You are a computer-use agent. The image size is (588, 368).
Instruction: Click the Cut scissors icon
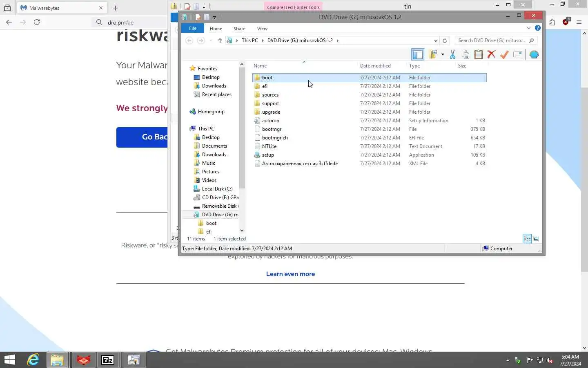click(x=452, y=54)
